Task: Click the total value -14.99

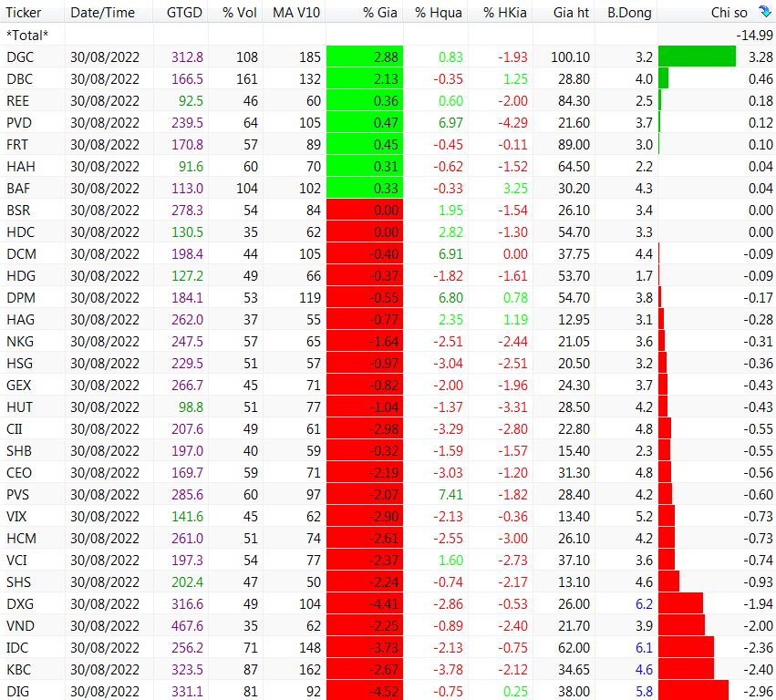Action: pos(754,36)
